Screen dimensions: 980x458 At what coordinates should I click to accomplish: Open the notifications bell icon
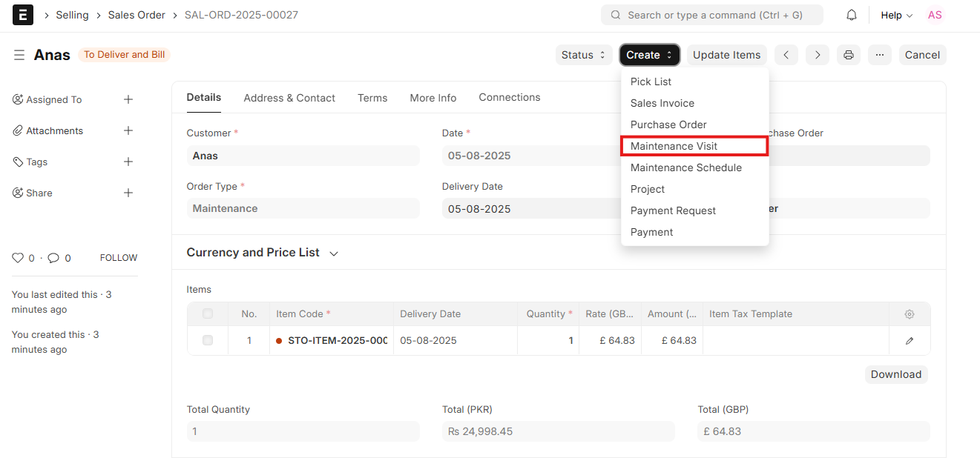click(x=852, y=15)
